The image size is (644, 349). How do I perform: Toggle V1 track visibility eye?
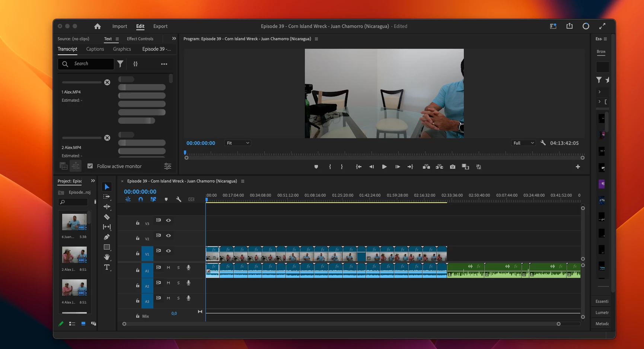click(169, 251)
